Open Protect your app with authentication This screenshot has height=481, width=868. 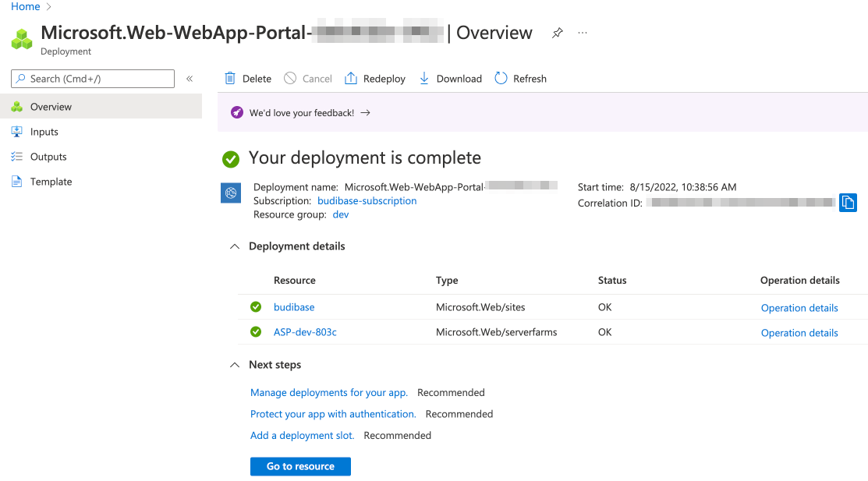pos(333,414)
